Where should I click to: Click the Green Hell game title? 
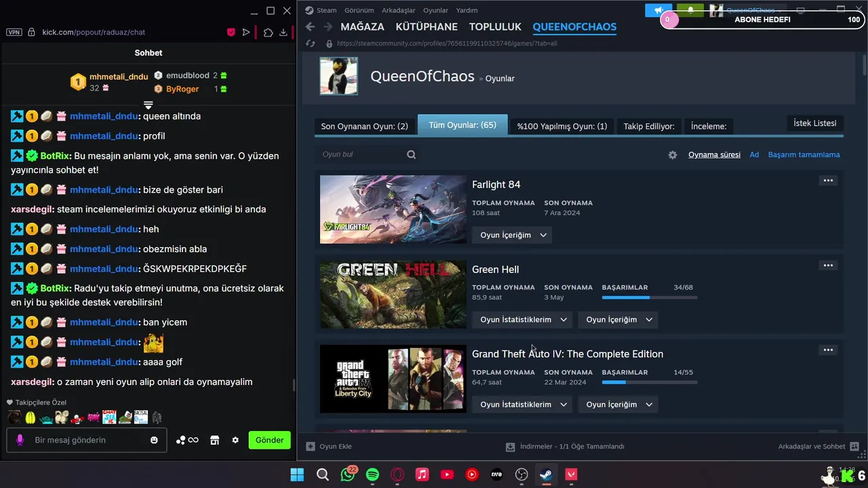496,269
